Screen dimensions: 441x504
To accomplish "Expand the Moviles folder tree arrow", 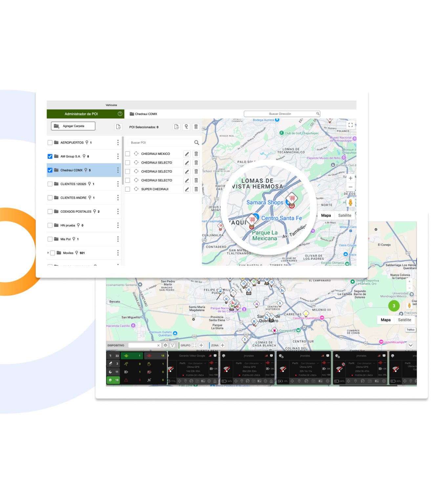I will coord(48,253).
